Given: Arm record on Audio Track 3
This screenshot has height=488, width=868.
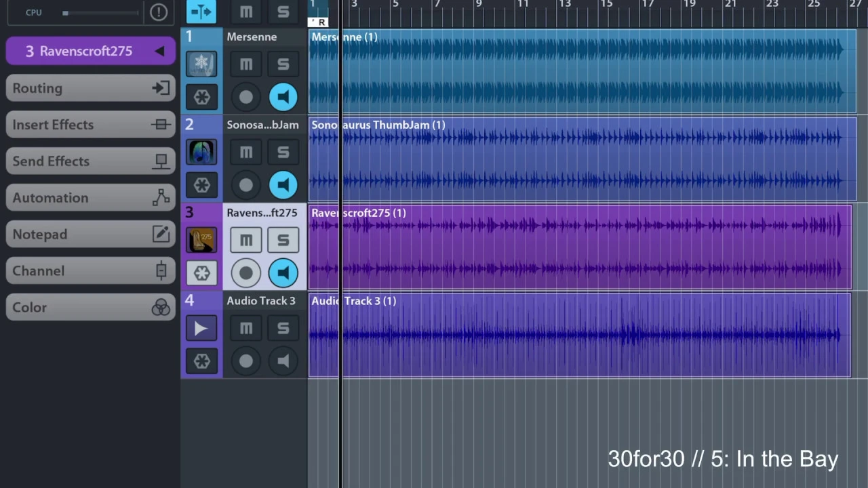Looking at the screenshot, I should tap(246, 361).
